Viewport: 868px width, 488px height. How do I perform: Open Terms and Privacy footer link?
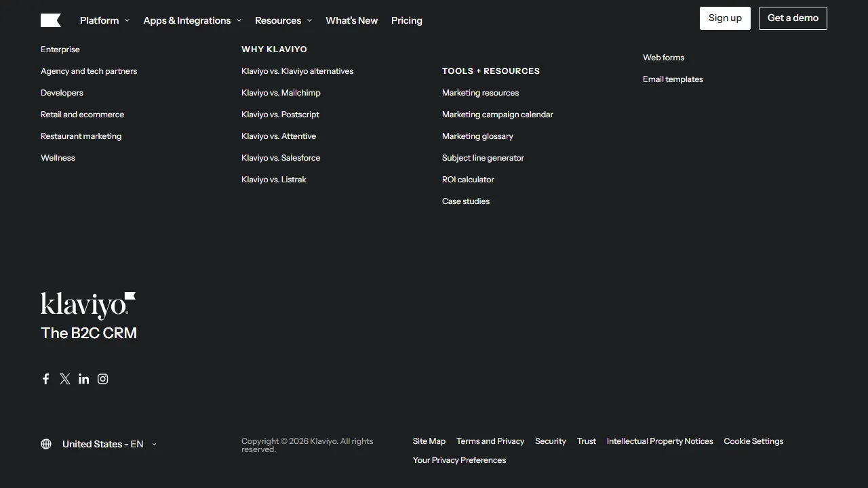pos(490,441)
